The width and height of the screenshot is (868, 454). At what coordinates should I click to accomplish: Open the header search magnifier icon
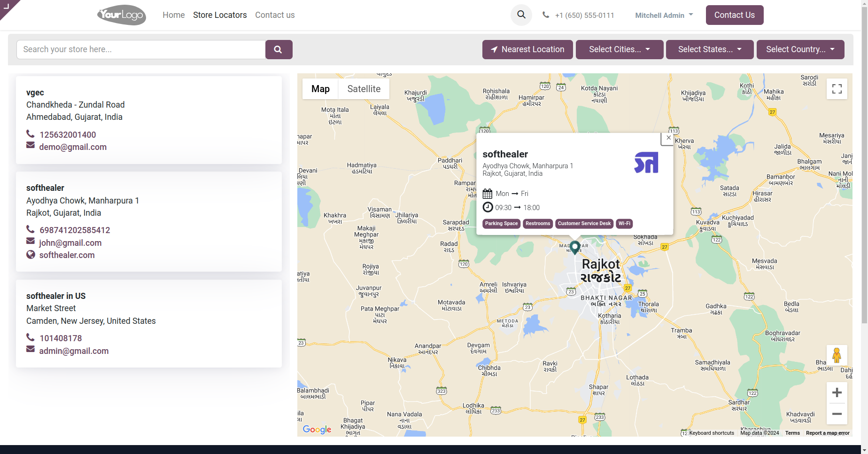click(x=521, y=15)
